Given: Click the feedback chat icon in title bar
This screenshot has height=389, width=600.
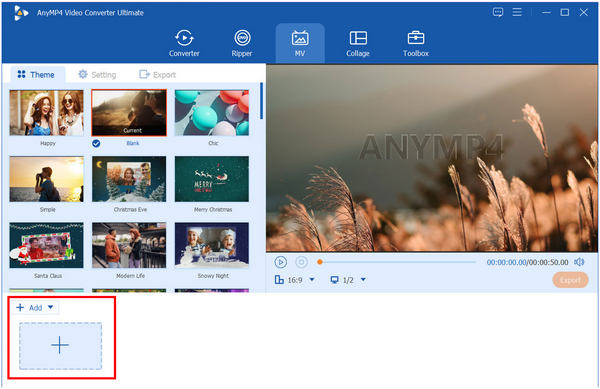Looking at the screenshot, I should pyautogui.click(x=498, y=13).
